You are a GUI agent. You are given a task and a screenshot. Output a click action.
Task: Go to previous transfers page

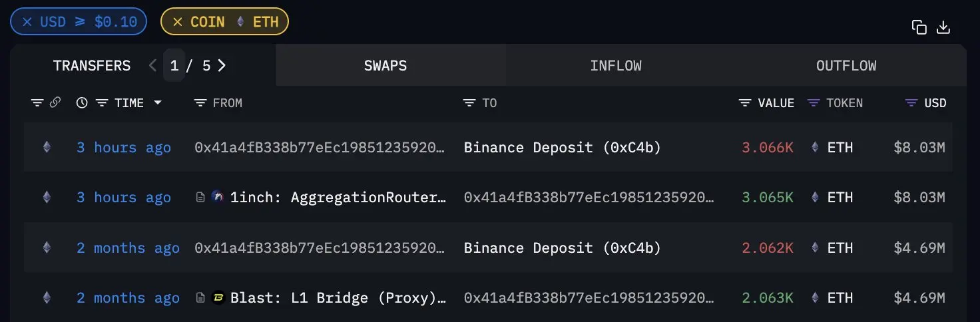(x=152, y=65)
